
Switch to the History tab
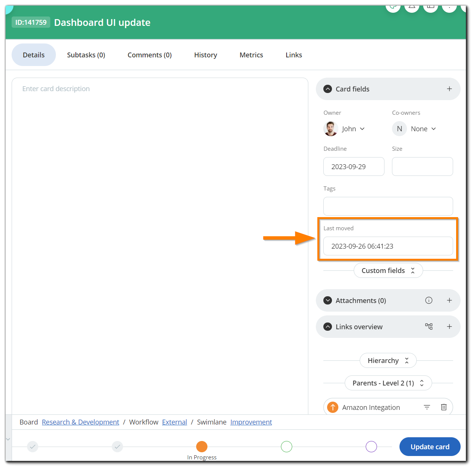[206, 55]
